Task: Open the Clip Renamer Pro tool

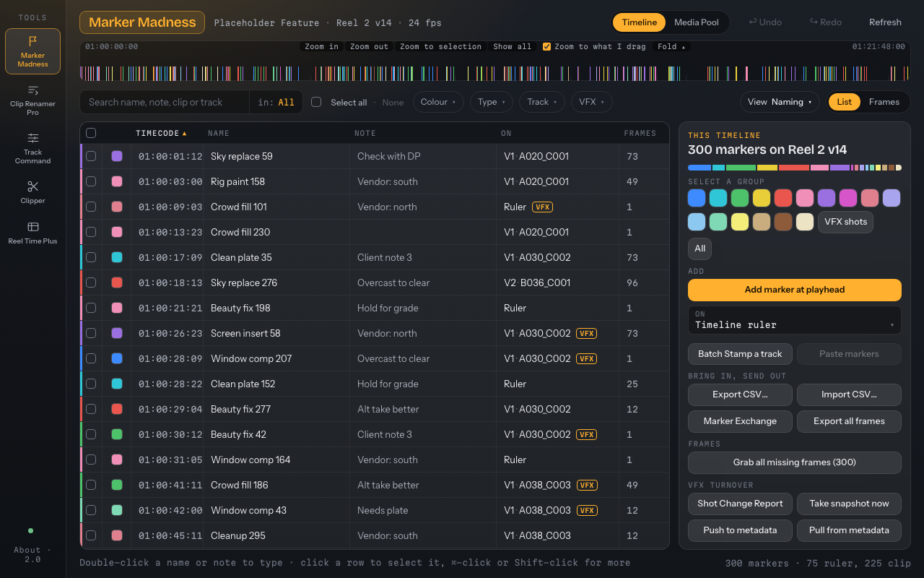Action: [x=32, y=100]
